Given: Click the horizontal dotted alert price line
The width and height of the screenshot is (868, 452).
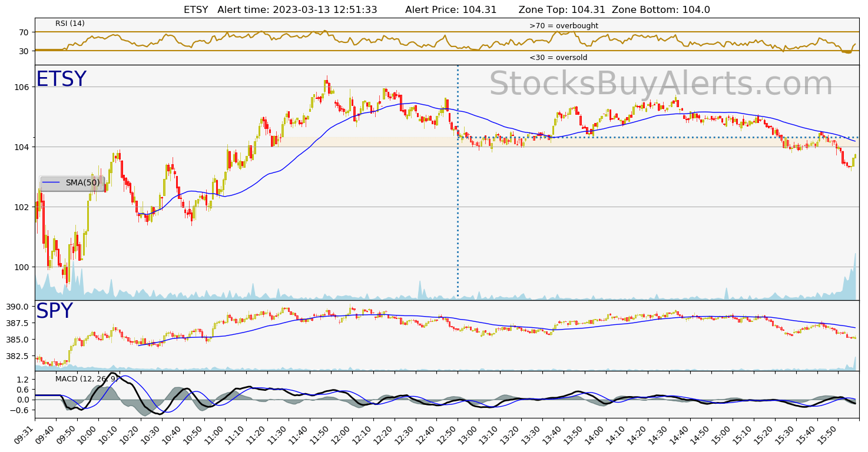Looking at the screenshot, I should point(658,138).
